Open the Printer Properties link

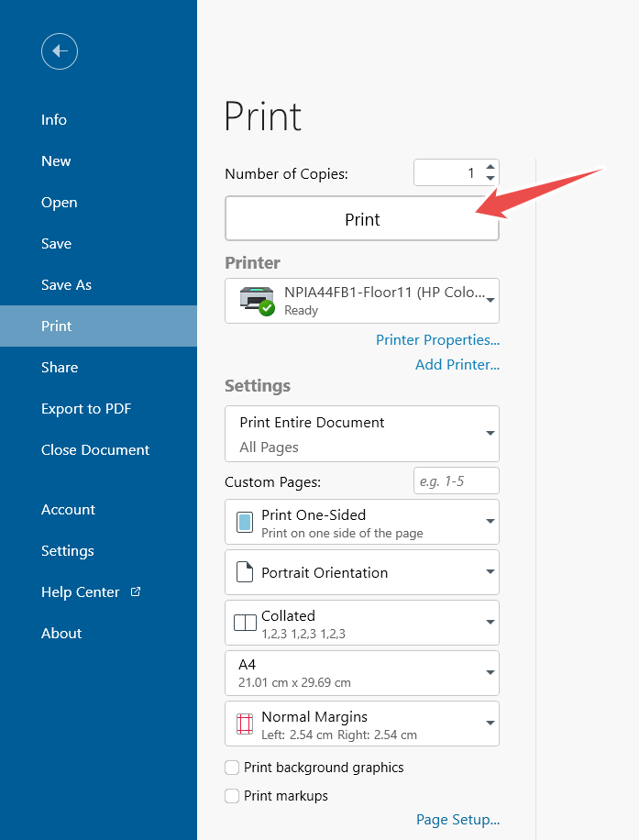click(437, 340)
